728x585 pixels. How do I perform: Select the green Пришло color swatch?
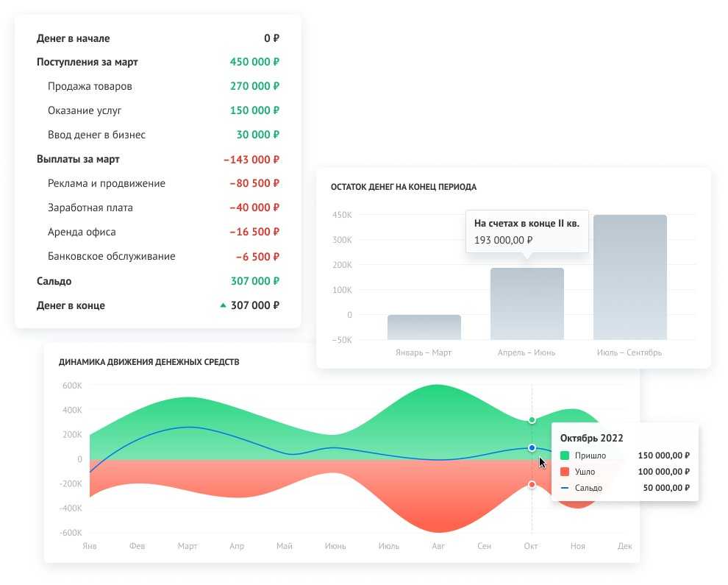tap(565, 455)
